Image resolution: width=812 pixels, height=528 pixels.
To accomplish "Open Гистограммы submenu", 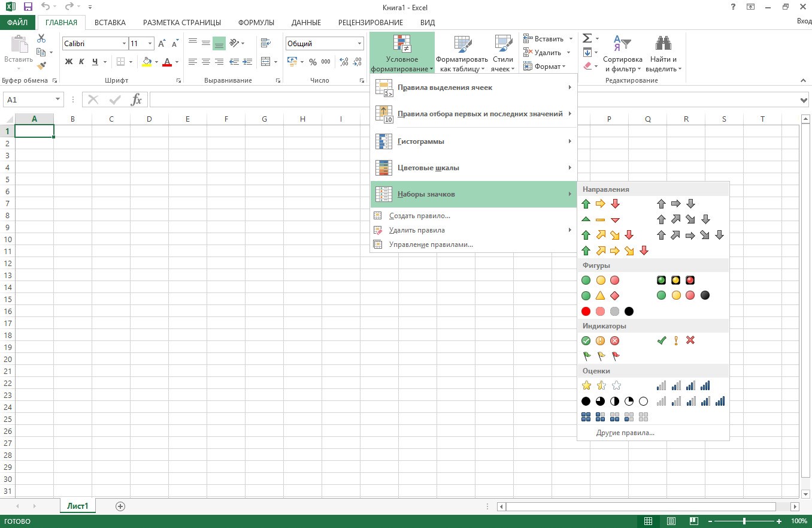I will pos(474,141).
